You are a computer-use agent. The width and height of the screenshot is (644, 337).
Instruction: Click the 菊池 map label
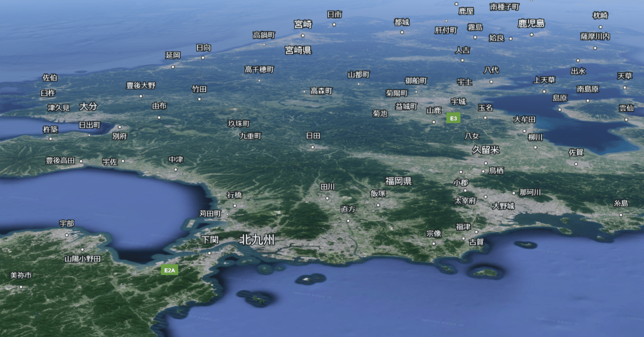coord(380,113)
